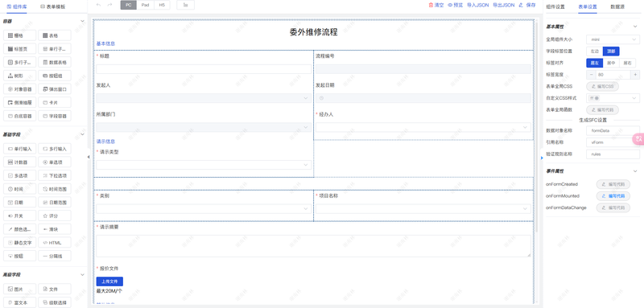
Task: Add a 静态文字 static text field
Action: click(x=19, y=242)
